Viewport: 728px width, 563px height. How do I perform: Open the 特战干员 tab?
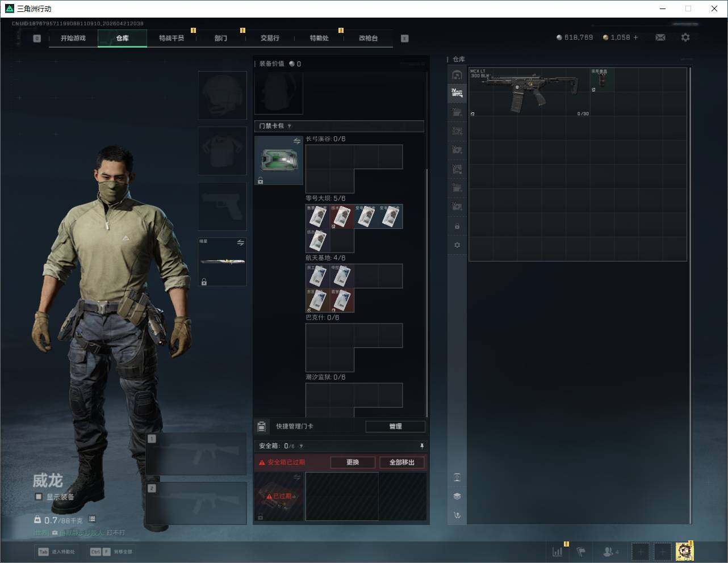(x=171, y=38)
